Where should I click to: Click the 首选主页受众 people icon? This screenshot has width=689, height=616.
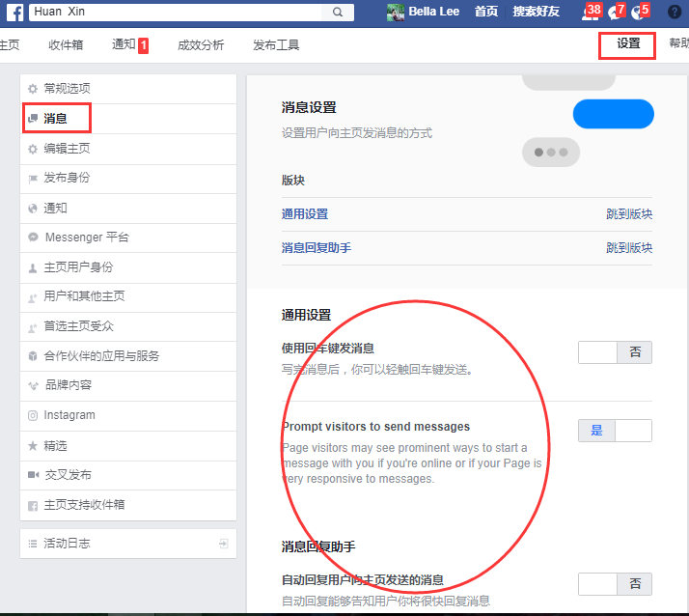pos(33,328)
